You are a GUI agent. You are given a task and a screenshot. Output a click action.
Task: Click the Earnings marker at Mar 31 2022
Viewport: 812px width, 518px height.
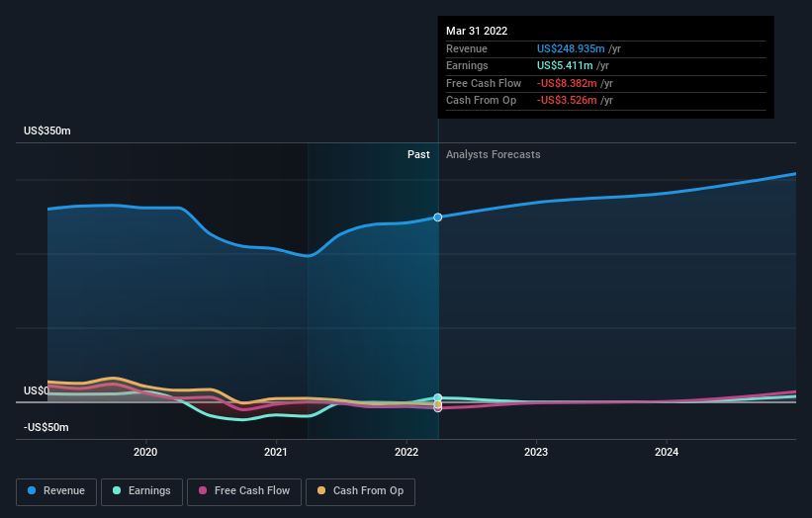(437, 397)
